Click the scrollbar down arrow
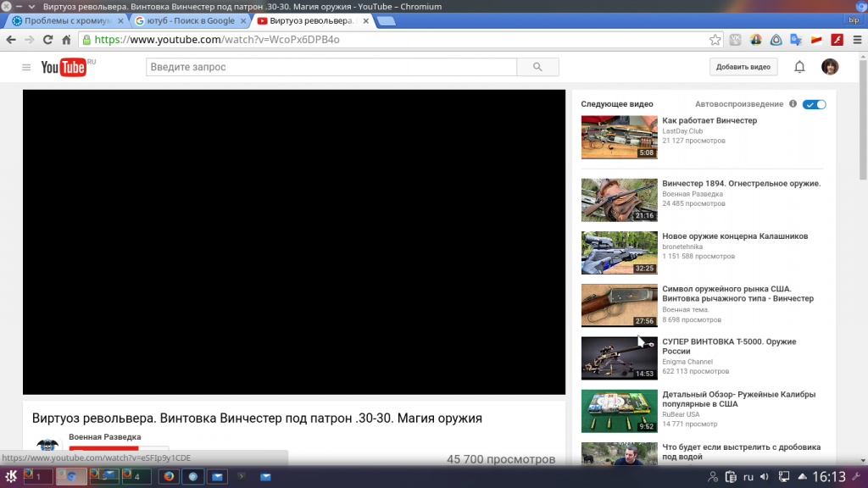 tap(863, 460)
